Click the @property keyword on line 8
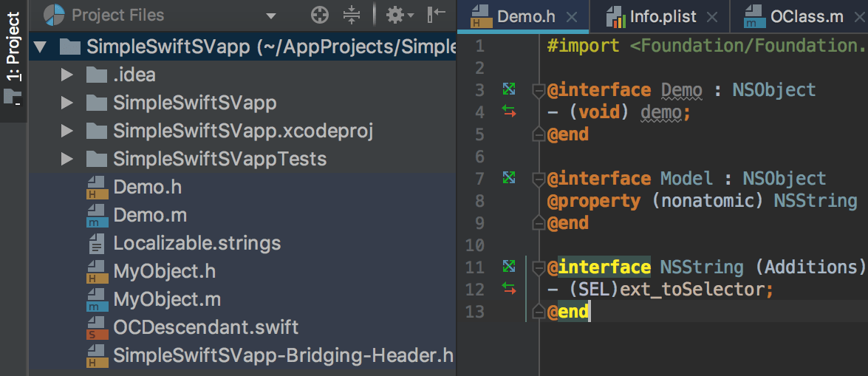 click(593, 202)
